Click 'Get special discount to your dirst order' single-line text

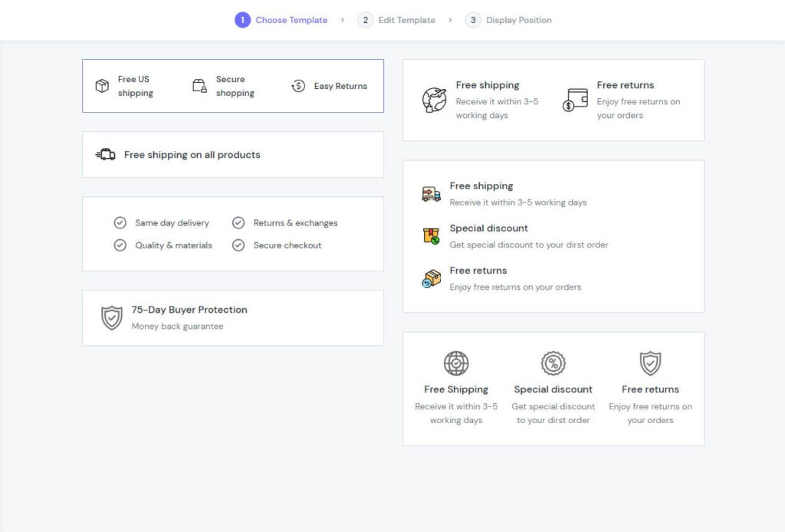529,245
